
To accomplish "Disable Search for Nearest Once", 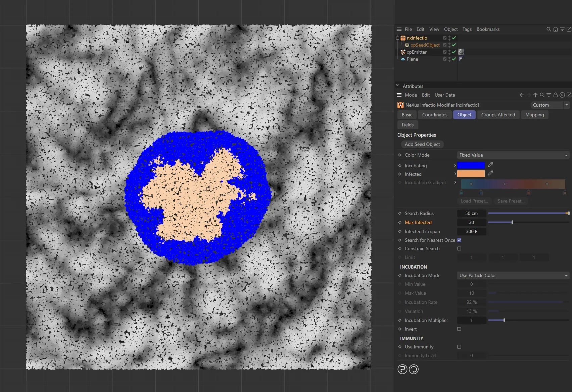I will 459,240.
